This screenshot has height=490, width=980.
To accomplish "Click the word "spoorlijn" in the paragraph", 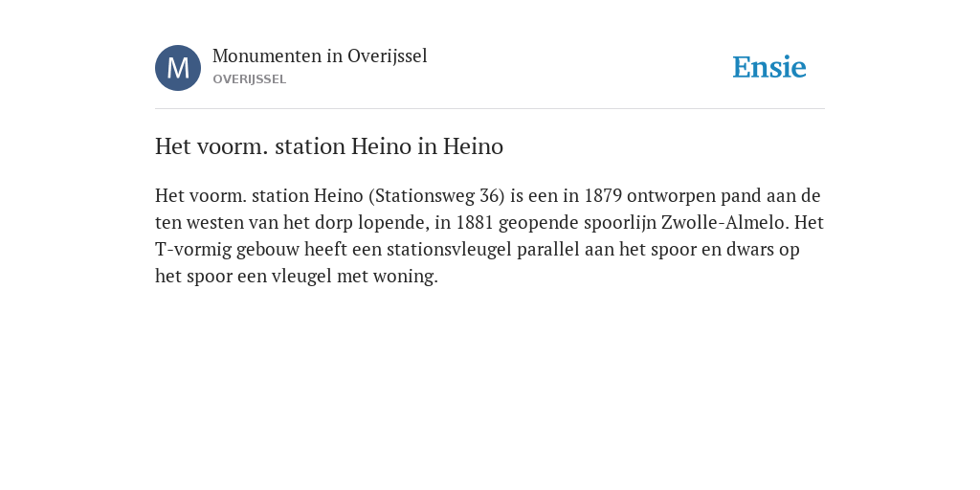I will click(620, 222).
